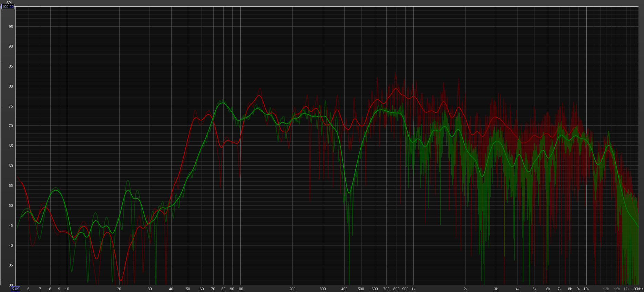Click the 1k frequency axis label
Image resolution: width=644 pixels, height=292 pixels.
point(413,289)
